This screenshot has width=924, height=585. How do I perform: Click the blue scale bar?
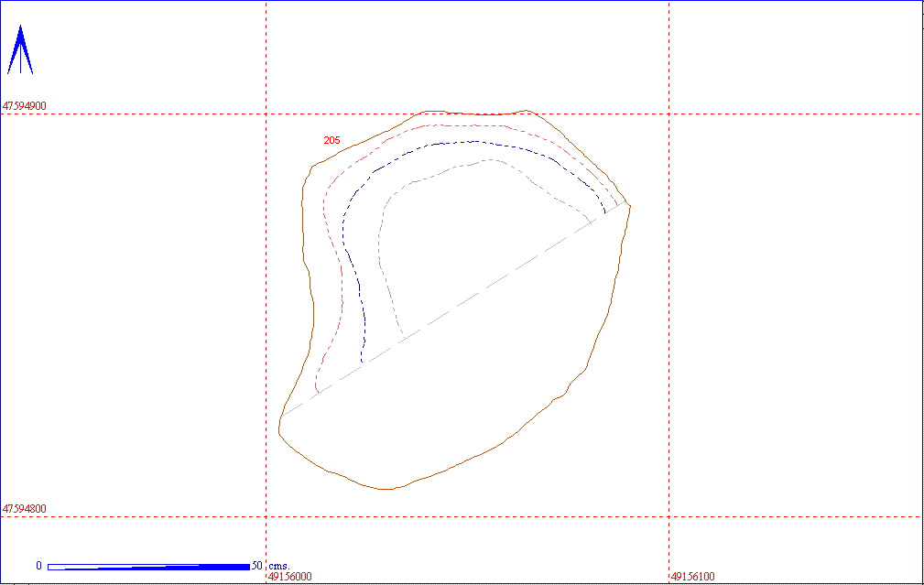pos(148,567)
